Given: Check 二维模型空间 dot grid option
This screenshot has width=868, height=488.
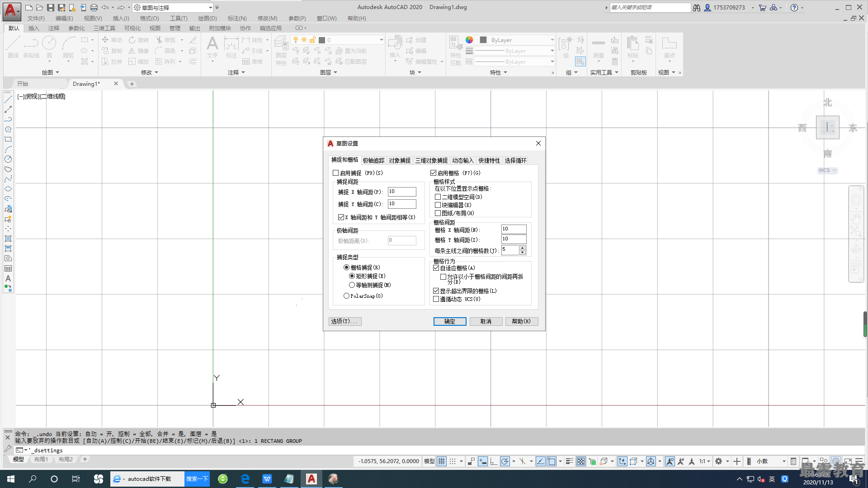Looking at the screenshot, I should pos(438,197).
